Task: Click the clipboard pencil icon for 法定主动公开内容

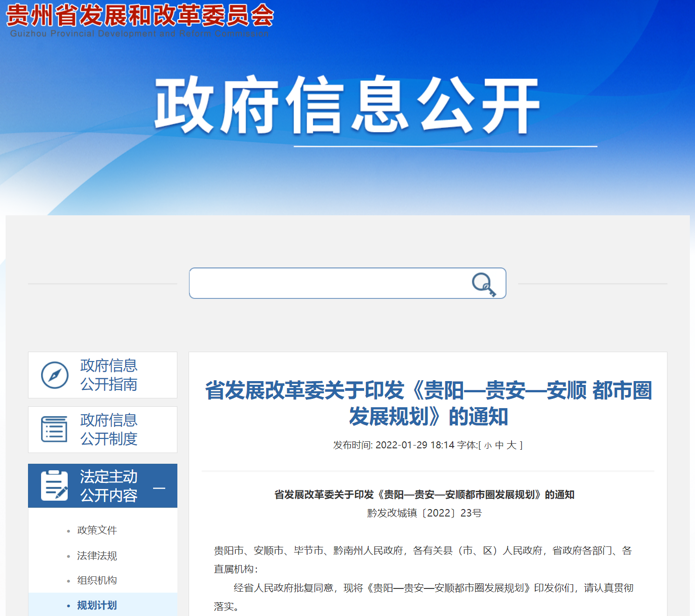Action: 54,486
